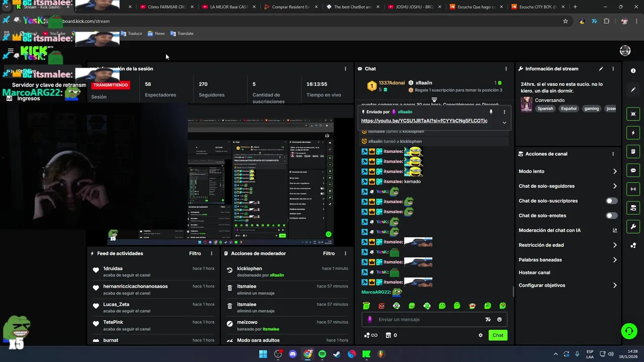The height and width of the screenshot is (362, 644).
Task: Click the pin icon on pinned message
Action: [491, 112]
